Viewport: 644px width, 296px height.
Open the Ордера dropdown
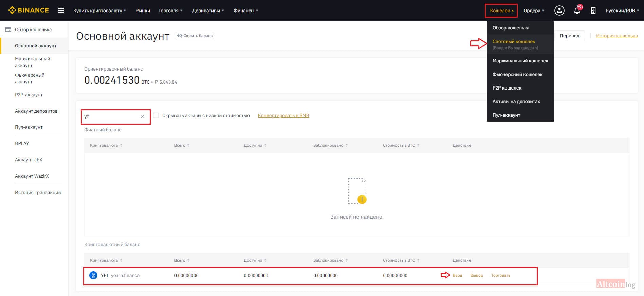coord(534,11)
